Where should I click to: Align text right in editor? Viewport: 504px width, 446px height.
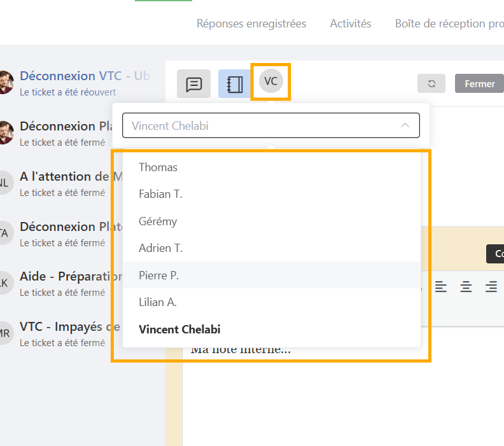[491, 288]
